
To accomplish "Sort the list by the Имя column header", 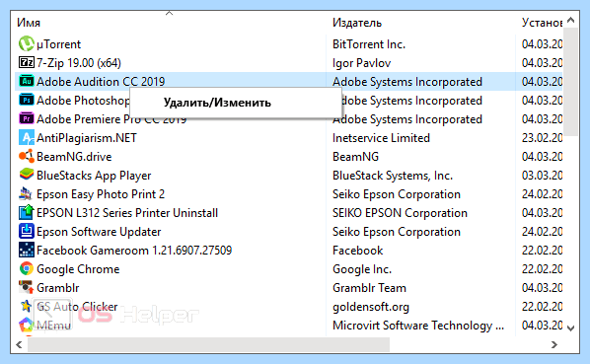I will click(x=29, y=23).
